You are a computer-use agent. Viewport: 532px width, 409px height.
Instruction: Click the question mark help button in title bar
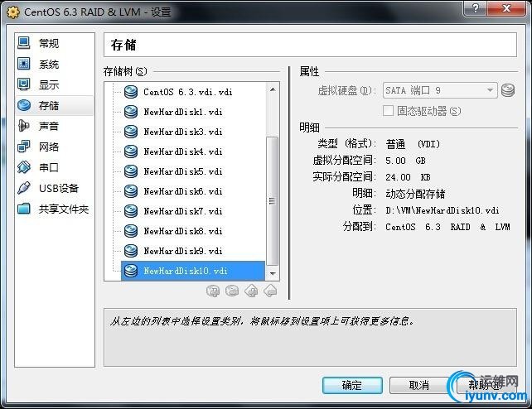pyautogui.click(x=475, y=8)
